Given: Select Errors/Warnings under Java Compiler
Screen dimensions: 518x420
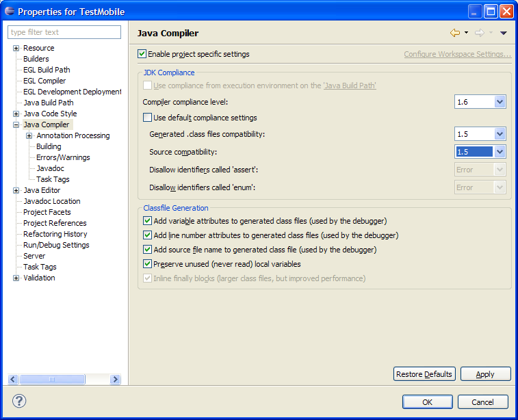Looking at the screenshot, I should click(63, 157).
